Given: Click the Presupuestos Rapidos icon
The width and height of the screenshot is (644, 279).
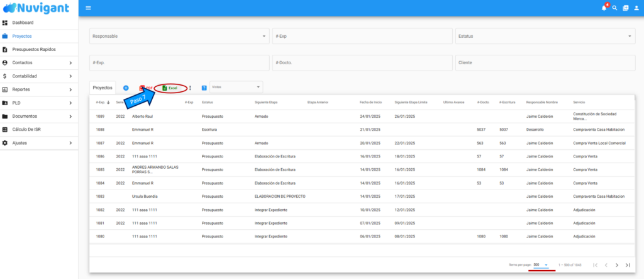Looking at the screenshot, I should point(5,49).
